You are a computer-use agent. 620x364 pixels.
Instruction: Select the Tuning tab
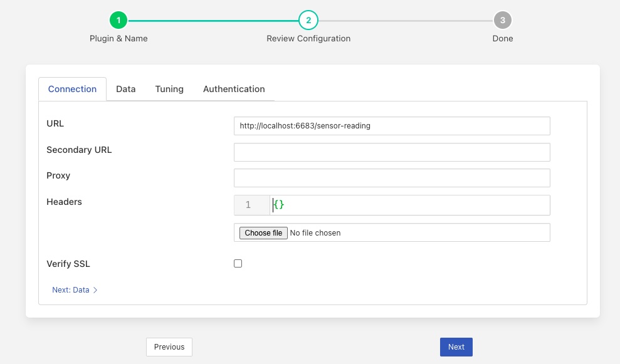click(x=169, y=89)
